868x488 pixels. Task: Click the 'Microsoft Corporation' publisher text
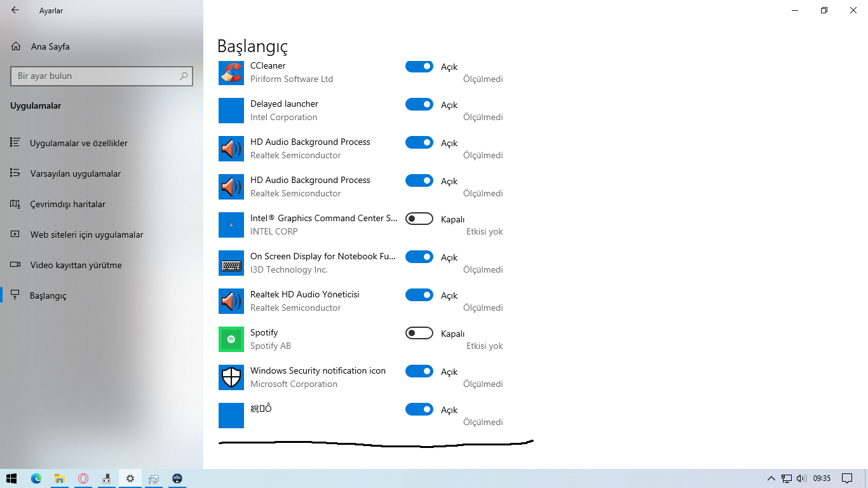click(294, 384)
